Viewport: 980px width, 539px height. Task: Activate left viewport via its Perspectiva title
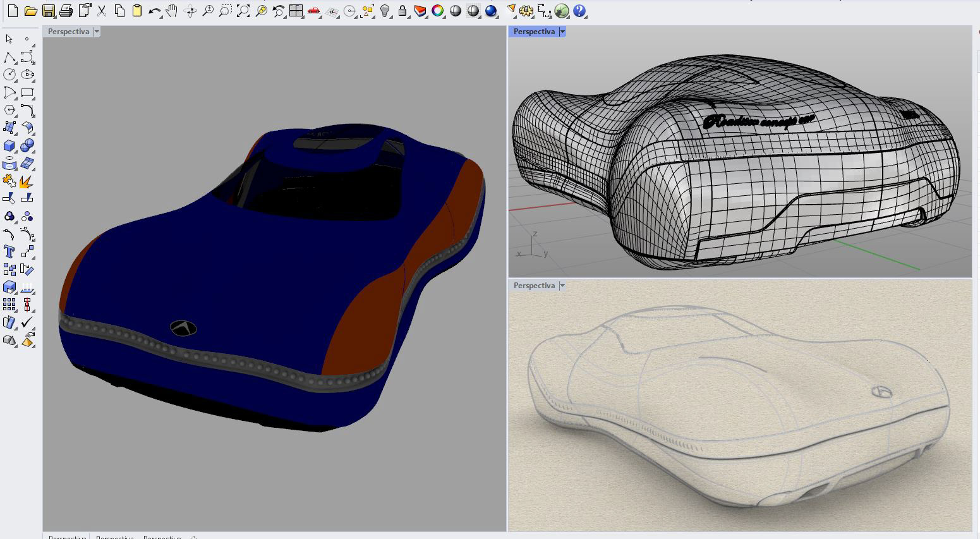(68, 32)
